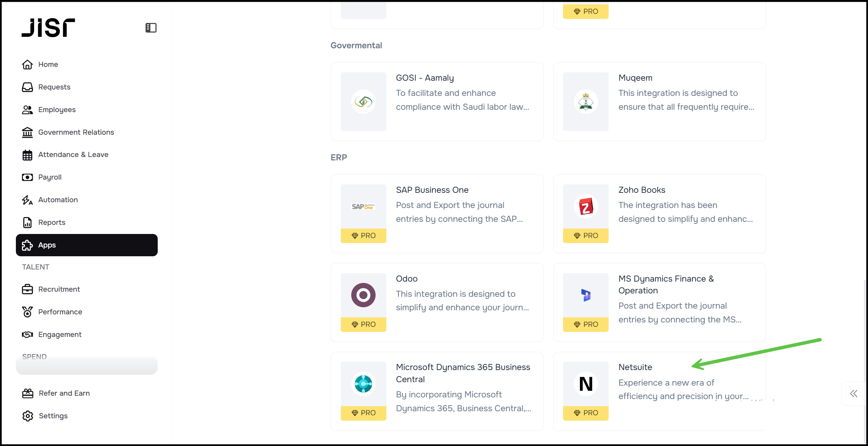Open Requests from the sidebar

54,87
